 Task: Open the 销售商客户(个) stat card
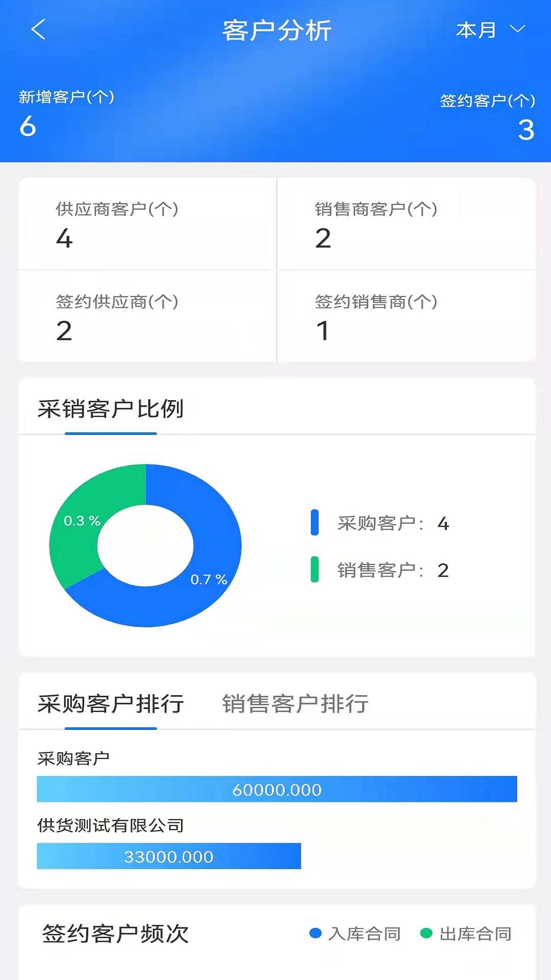(x=406, y=224)
